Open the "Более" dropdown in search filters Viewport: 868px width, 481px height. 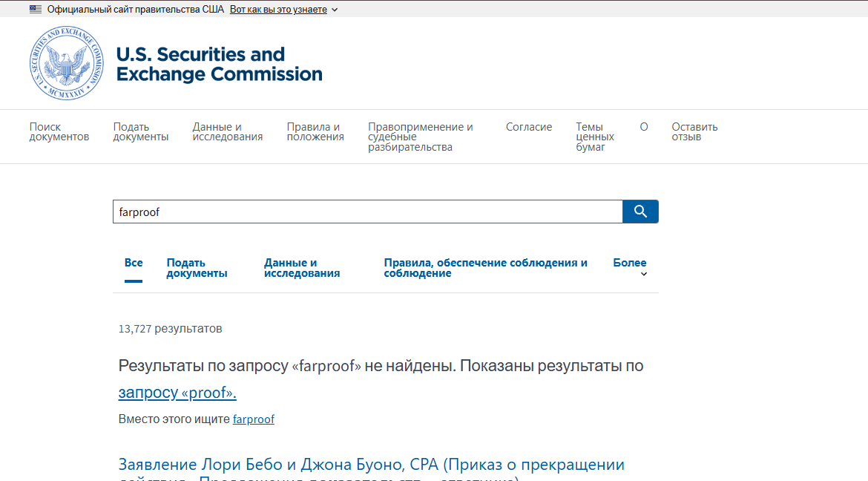tap(631, 268)
